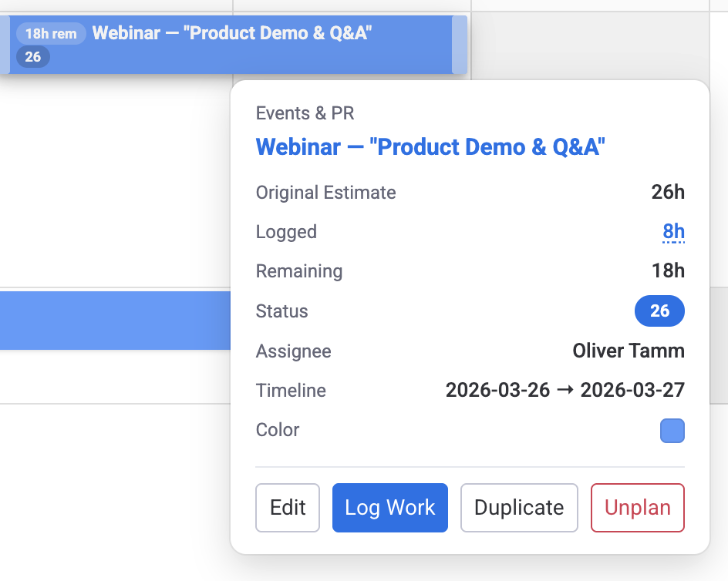Open the event color swatch
Viewport: 728px width, 581px height.
pos(672,431)
